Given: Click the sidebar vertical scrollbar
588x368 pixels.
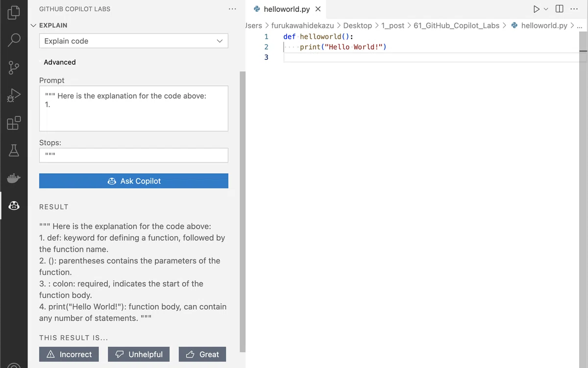Looking at the screenshot, I should [x=242, y=212].
